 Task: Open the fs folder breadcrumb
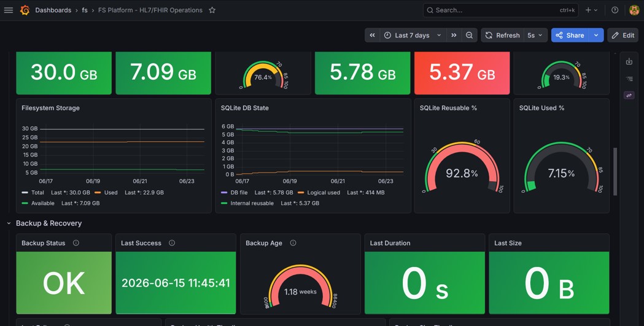click(85, 10)
